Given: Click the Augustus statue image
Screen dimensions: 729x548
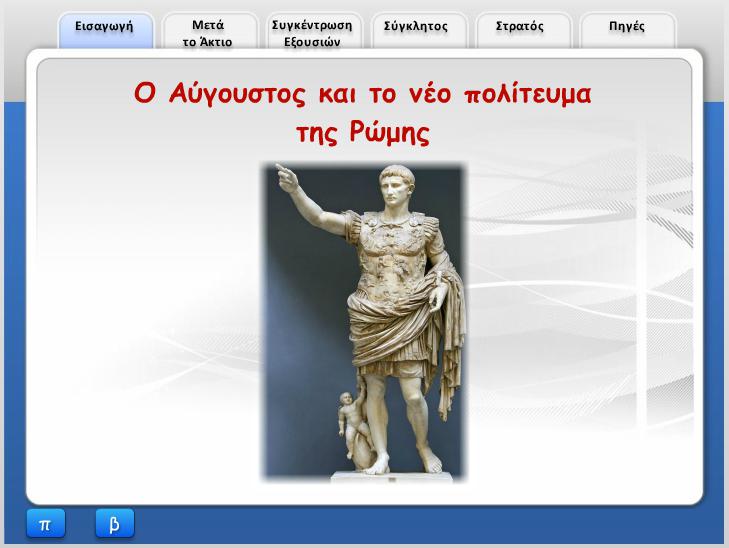Looking at the screenshot, I should pos(364,321).
